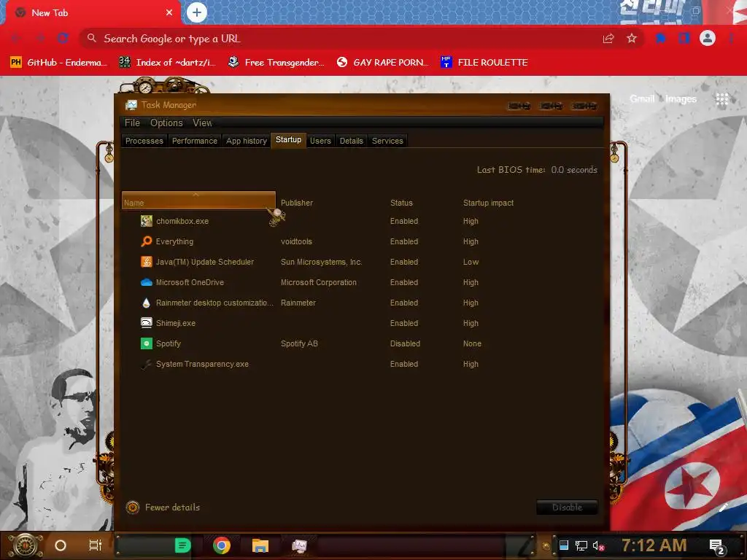The height and width of the screenshot is (560, 747).
Task: Click the Task Manager taskbar icon
Action: 299,545
